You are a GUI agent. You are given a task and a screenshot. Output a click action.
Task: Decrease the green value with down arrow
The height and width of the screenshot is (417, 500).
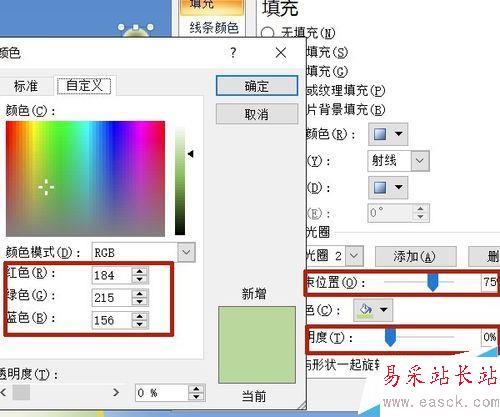pos(140,302)
